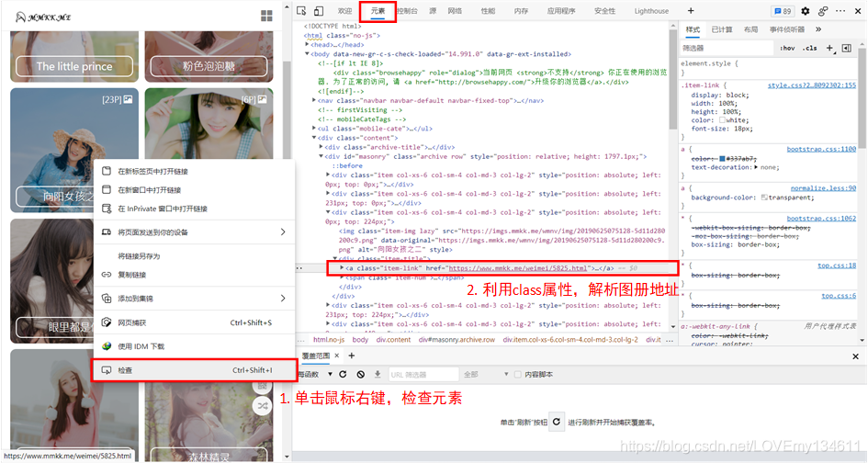868x463 pixels.
Task: Select div#masonry.archive.row breadcrumb
Action: point(457,340)
